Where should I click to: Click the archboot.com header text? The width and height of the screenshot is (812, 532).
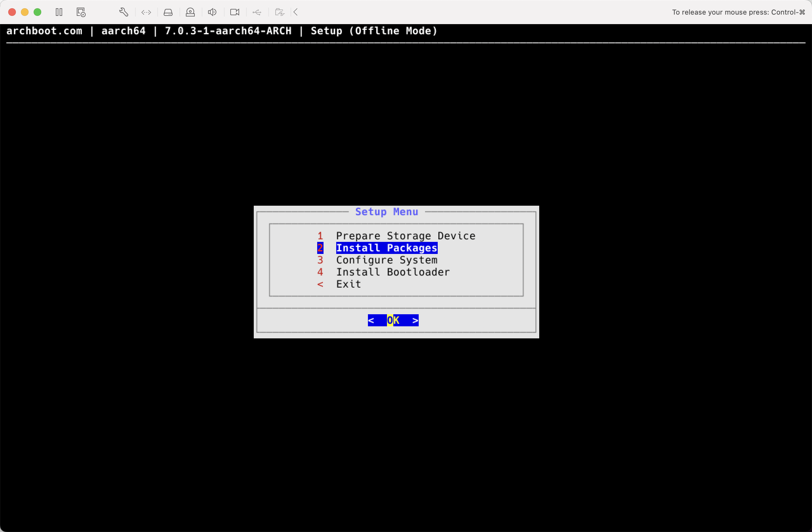point(44,31)
